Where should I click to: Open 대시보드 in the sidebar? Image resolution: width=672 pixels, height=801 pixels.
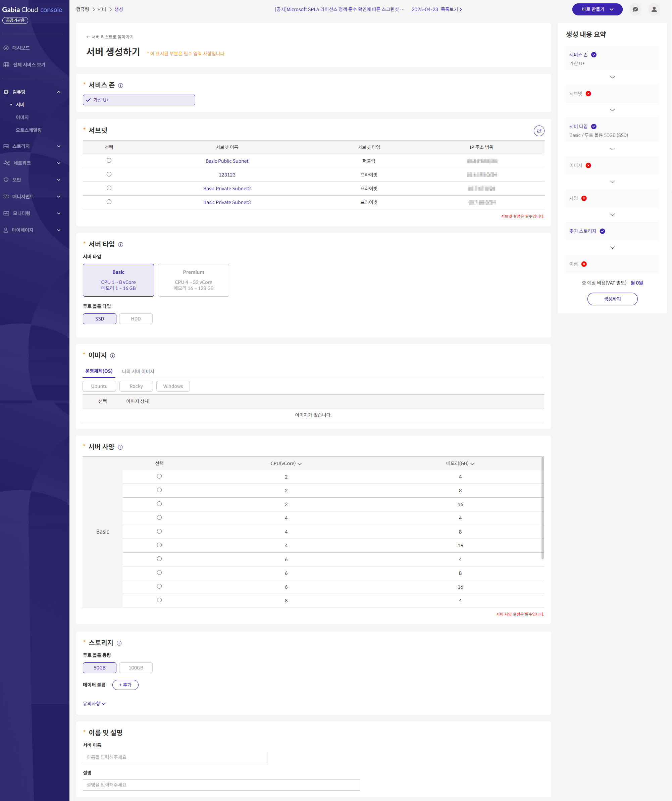[x=21, y=48]
